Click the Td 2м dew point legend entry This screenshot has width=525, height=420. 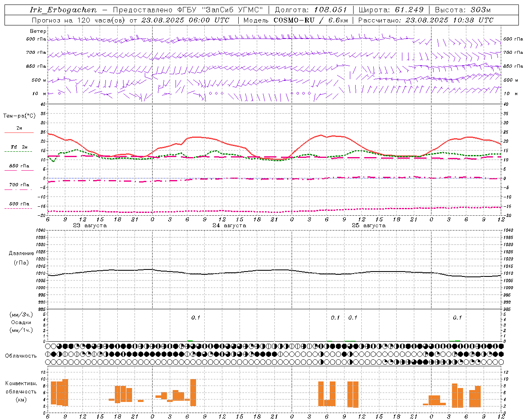point(19,147)
